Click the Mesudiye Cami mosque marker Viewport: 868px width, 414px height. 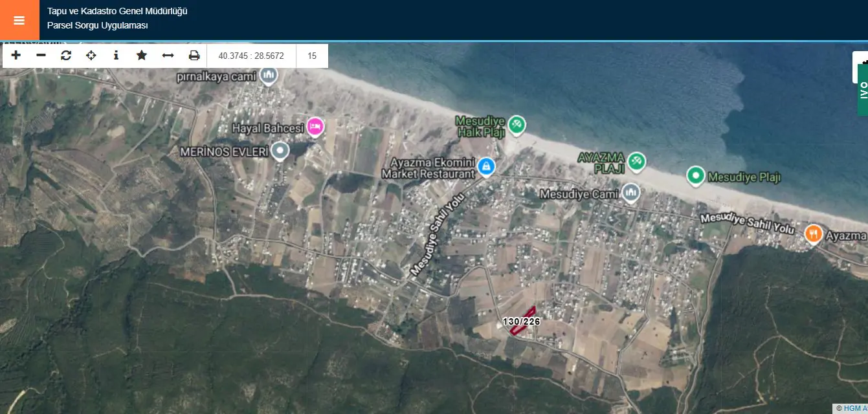point(631,193)
